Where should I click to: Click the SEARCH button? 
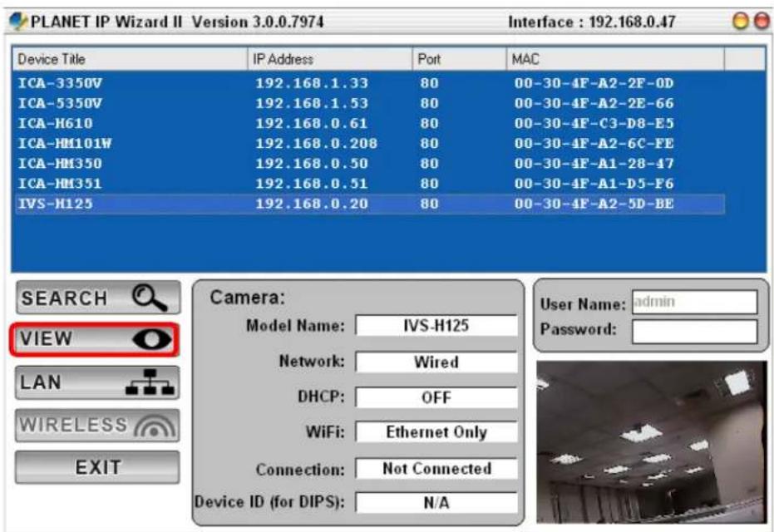(98, 298)
